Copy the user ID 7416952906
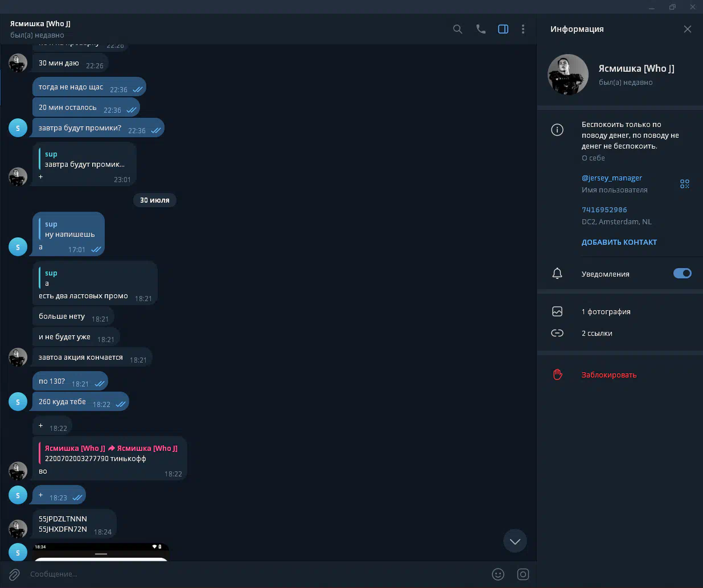This screenshot has width=703, height=588. point(604,209)
